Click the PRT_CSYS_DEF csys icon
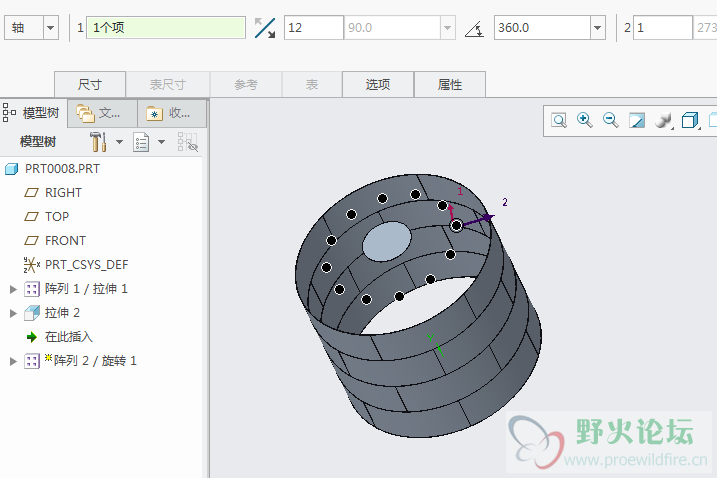717x478 pixels. (31, 264)
